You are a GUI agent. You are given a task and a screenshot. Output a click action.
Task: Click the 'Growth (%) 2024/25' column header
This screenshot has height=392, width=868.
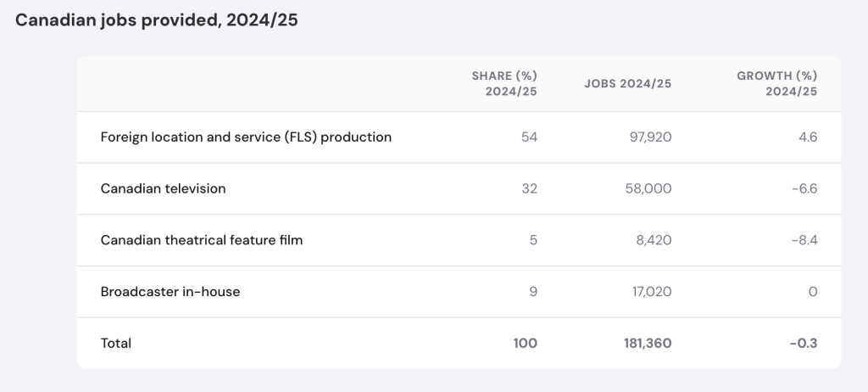click(x=776, y=83)
